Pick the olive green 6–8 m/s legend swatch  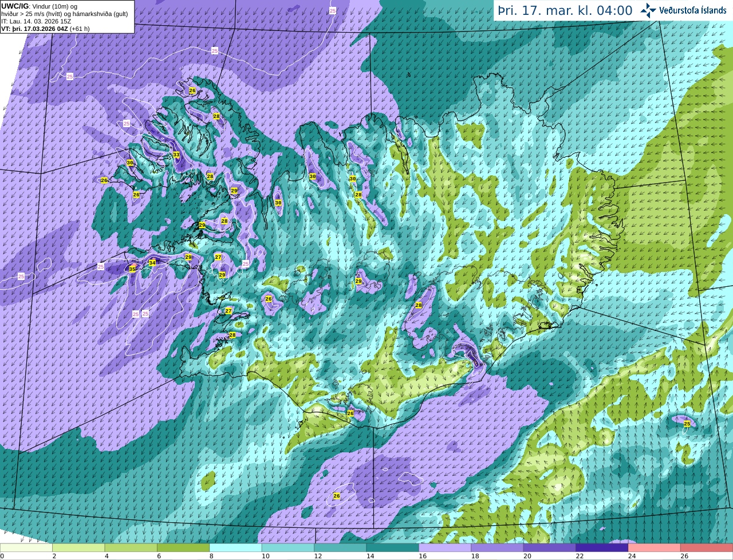coord(183,547)
